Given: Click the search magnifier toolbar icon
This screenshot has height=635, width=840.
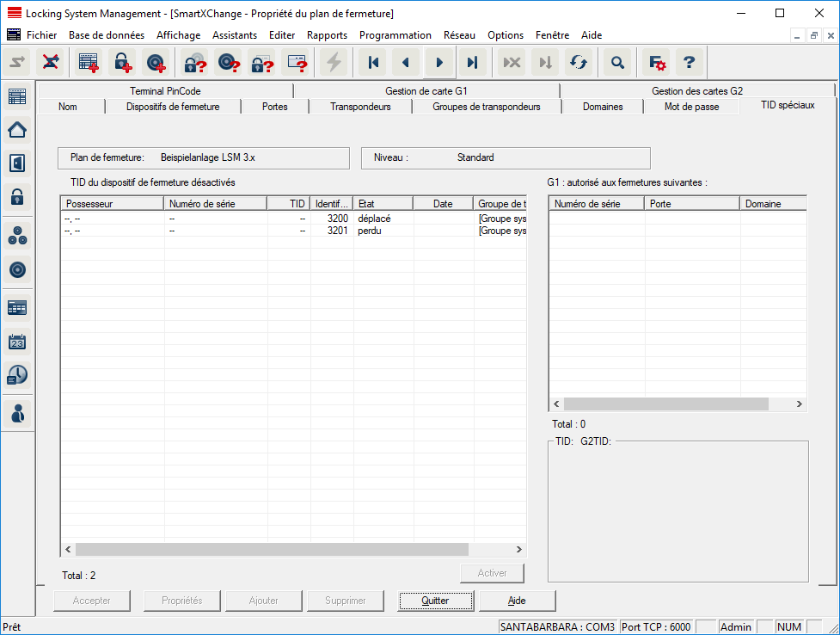Looking at the screenshot, I should (616, 62).
